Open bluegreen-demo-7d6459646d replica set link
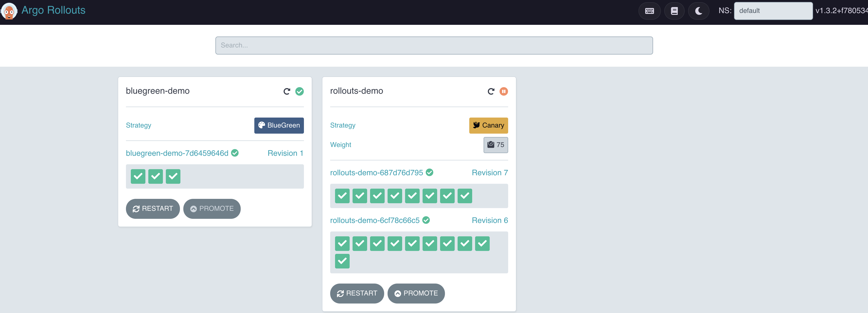Image resolution: width=868 pixels, height=313 pixels. point(177,153)
